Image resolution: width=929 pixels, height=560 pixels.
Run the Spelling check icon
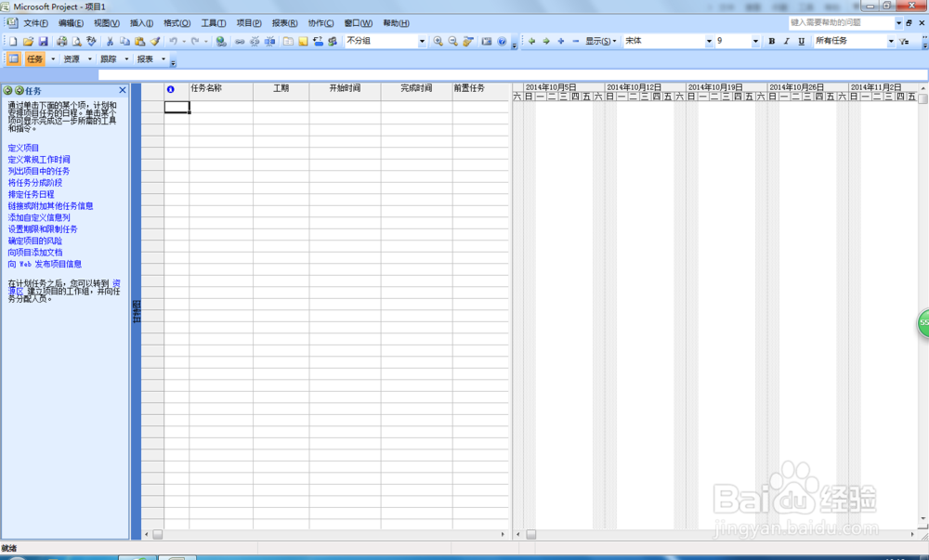click(91, 42)
